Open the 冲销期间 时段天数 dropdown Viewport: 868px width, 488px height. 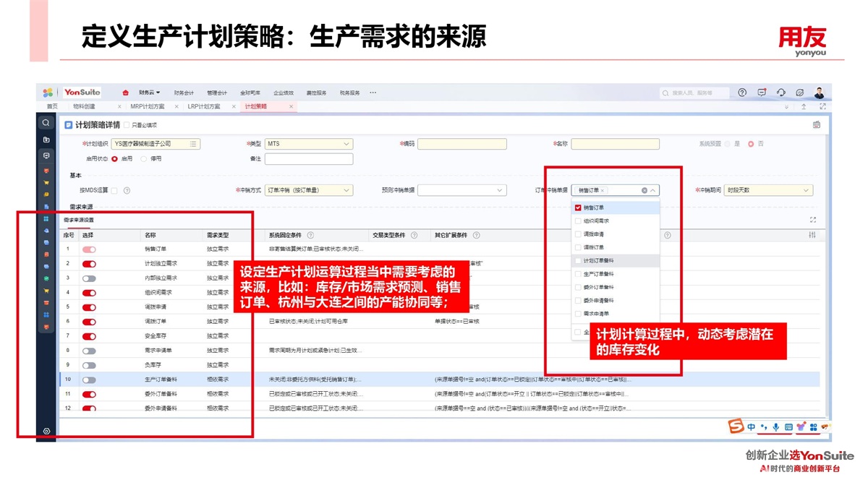768,190
